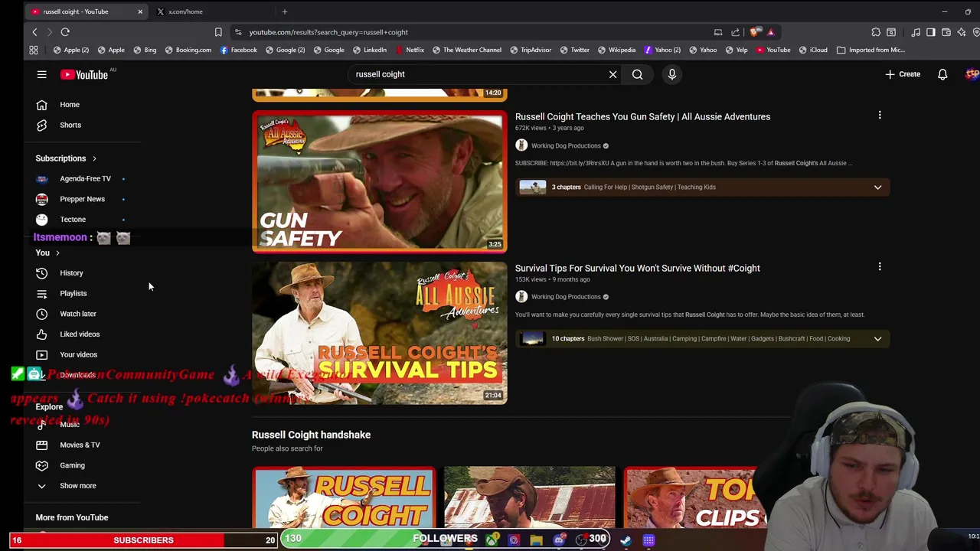Open Discord from the taskbar
This screenshot has width=980, height=551.
[x=559, y=540]
